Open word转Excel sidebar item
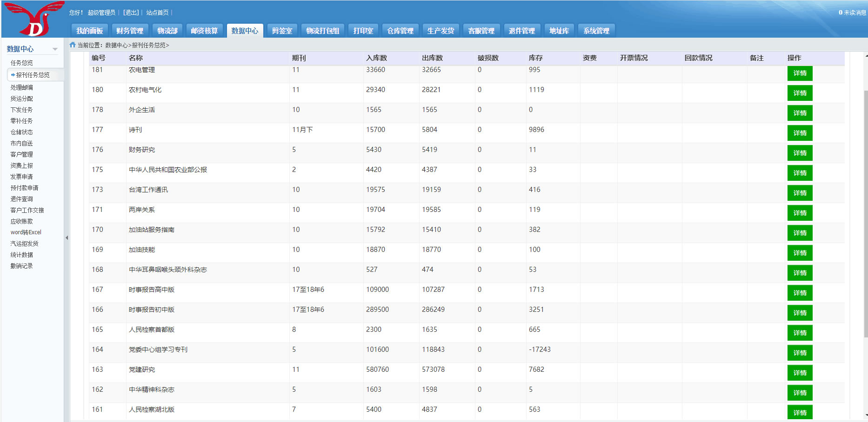This screenshot has height=422, width=868. pos(26,232)
